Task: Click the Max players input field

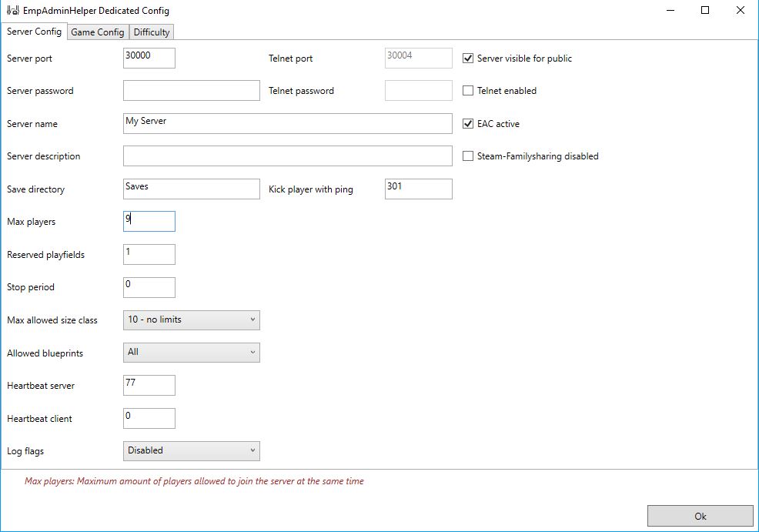Action: coord(149,221)
